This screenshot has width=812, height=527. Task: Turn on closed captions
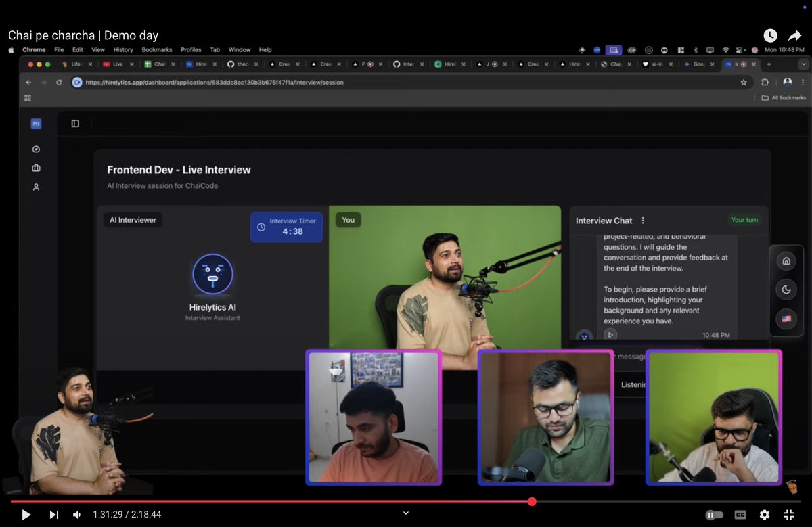pyautogui.click(x=741, y=515)
